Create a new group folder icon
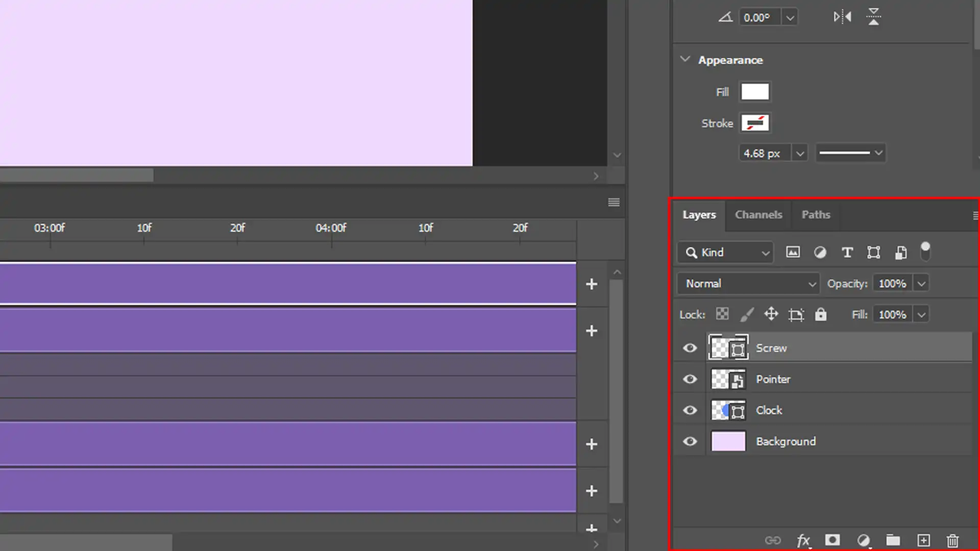 (x=893, y=540)
